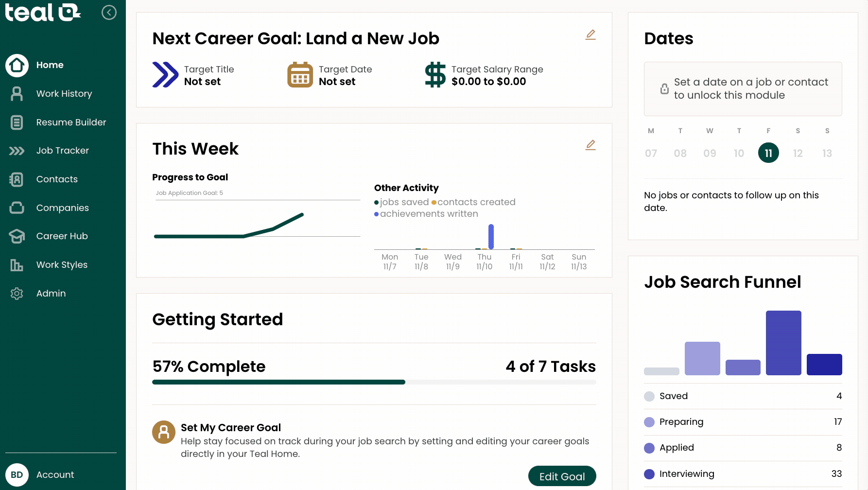Click the lock icon in the Dates module

664,89
